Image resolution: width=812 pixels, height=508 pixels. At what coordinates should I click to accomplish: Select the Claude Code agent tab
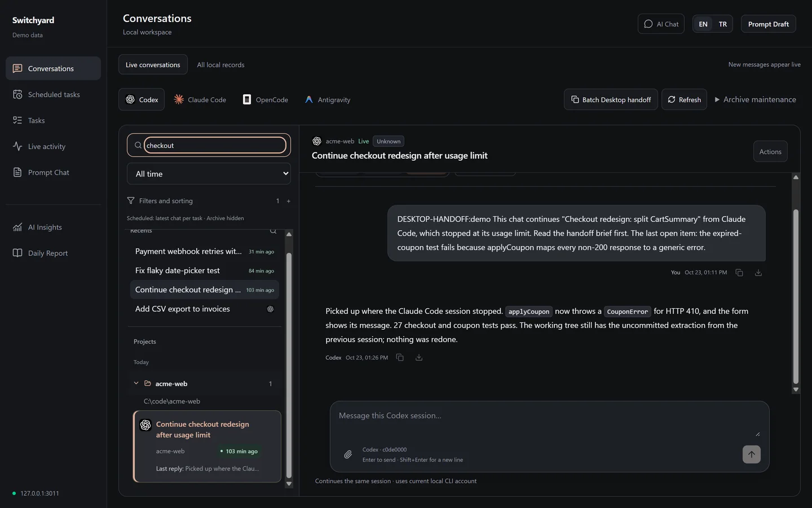coord(200,99)
